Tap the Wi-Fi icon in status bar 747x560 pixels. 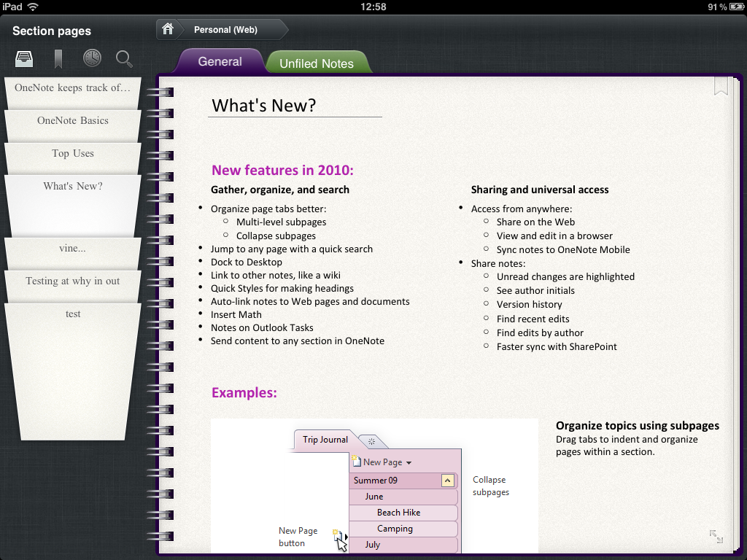tap(33, 7)
